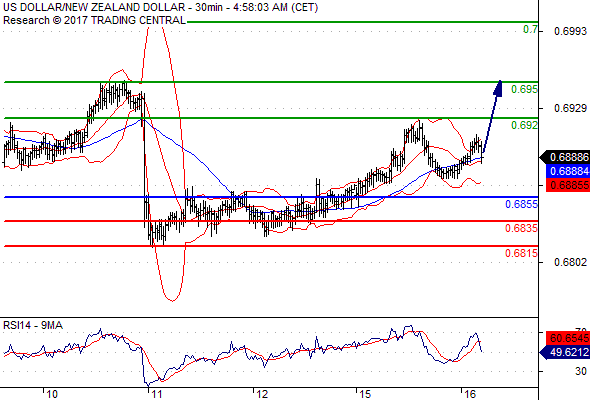This screenshot has width=590, height=400.
Task: Click date marker 12 on time axis
Action: click(262, 394)
